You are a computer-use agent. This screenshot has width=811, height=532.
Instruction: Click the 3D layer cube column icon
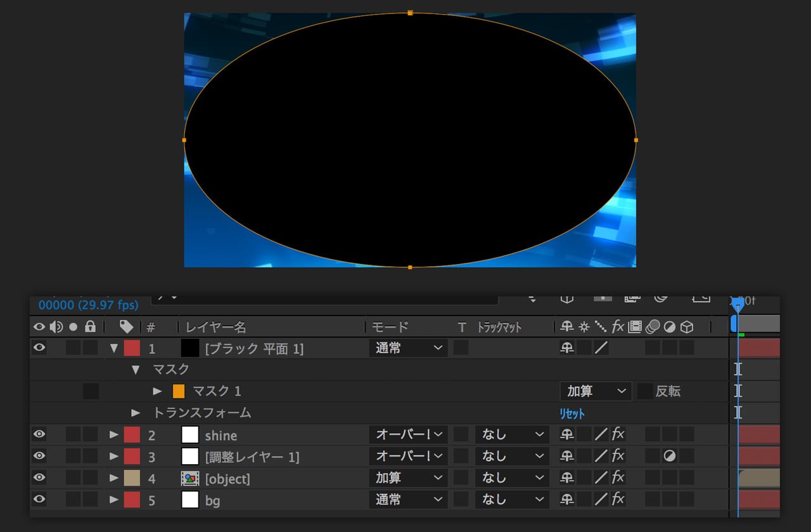coord(686,327)
